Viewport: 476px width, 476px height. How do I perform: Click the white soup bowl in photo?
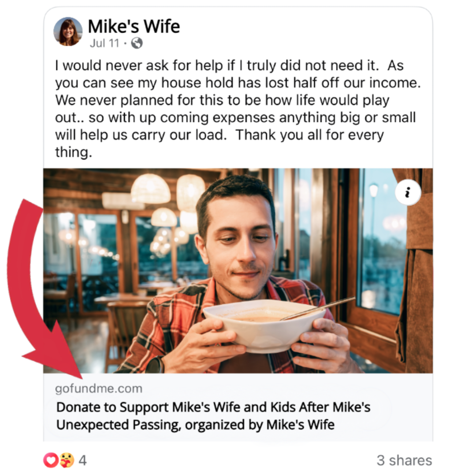click(x=264, y=325)
